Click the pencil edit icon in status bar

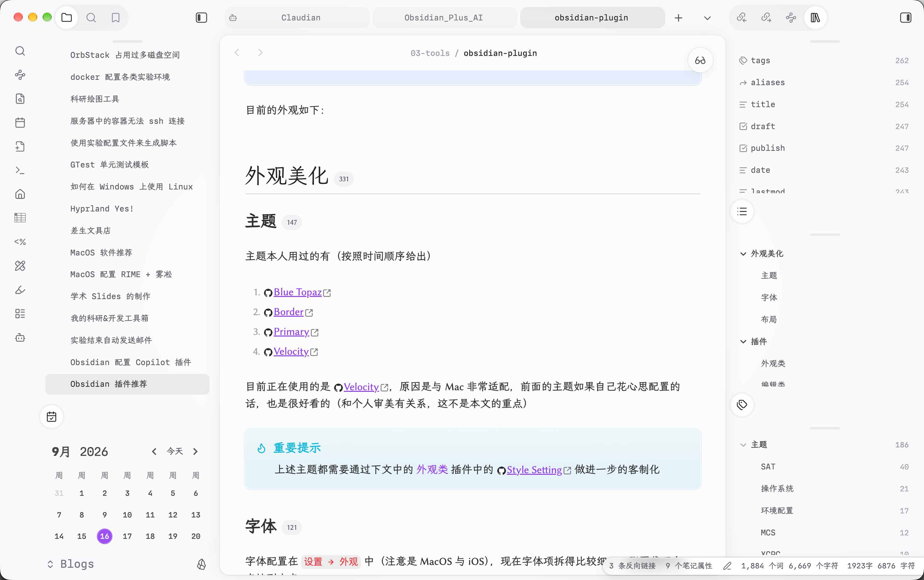(x=727, y=566)
